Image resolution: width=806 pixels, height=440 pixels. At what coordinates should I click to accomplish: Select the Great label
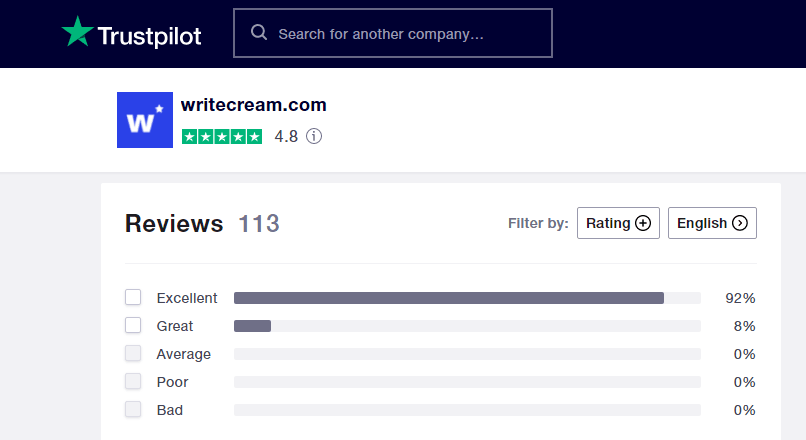[175, 326]
